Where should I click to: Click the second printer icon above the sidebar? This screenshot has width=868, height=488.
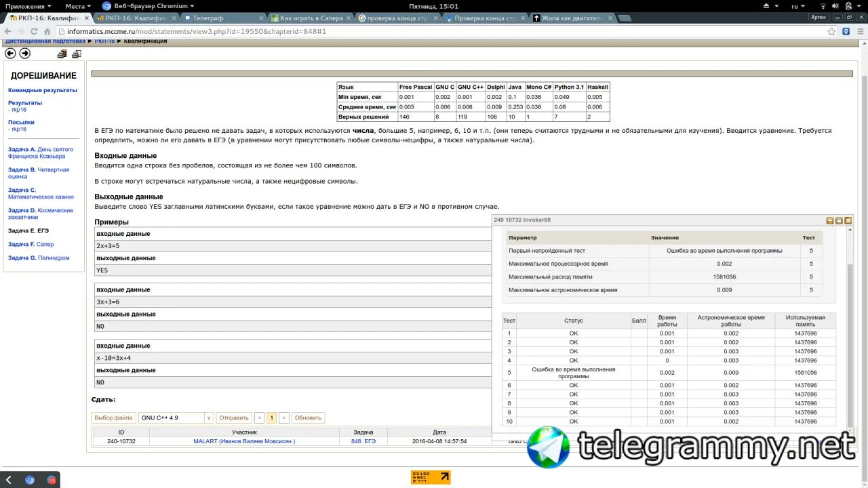point(77,54)
